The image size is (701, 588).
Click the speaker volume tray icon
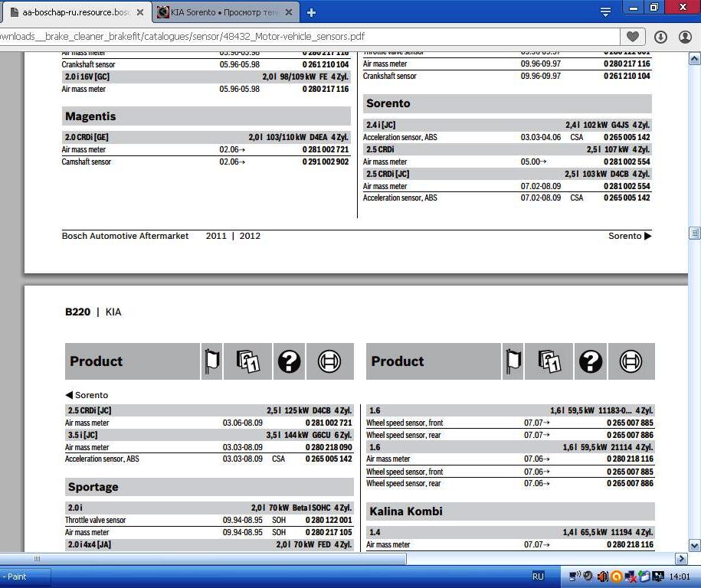point(602,577)
